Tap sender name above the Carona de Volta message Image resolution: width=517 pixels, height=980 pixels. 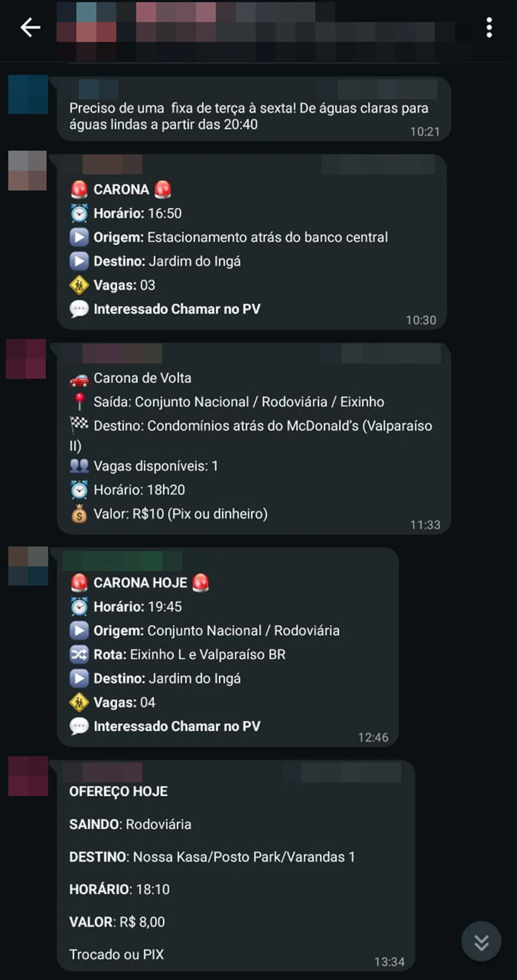[x=122, y=354]
